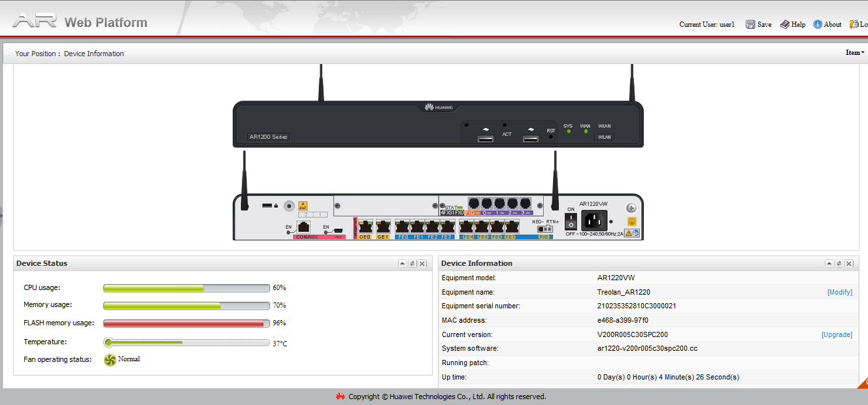Viewport: 868px width, 405px height.
Task: Select the equipment model AR1220VW value
Action: click(x=616, y=278)
